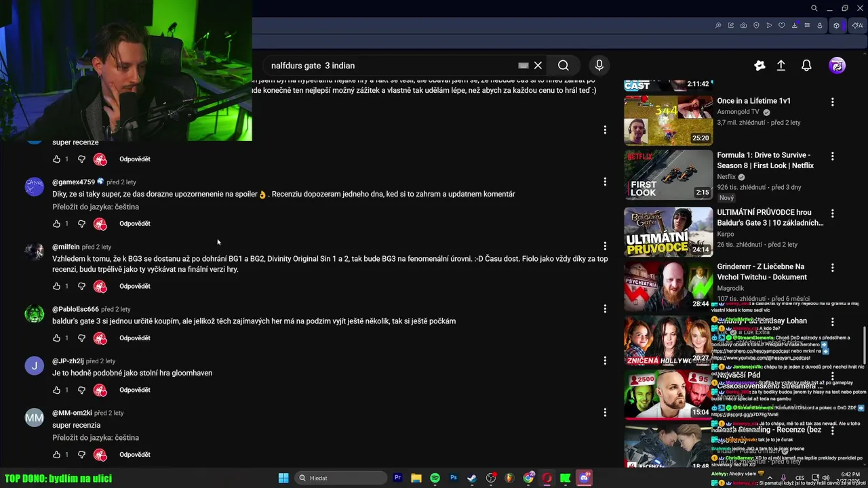This screenshot has width=868, height=488.
Task: Open three-dot menu for @JP-zh2lj comment
Action: click(605, 361)
